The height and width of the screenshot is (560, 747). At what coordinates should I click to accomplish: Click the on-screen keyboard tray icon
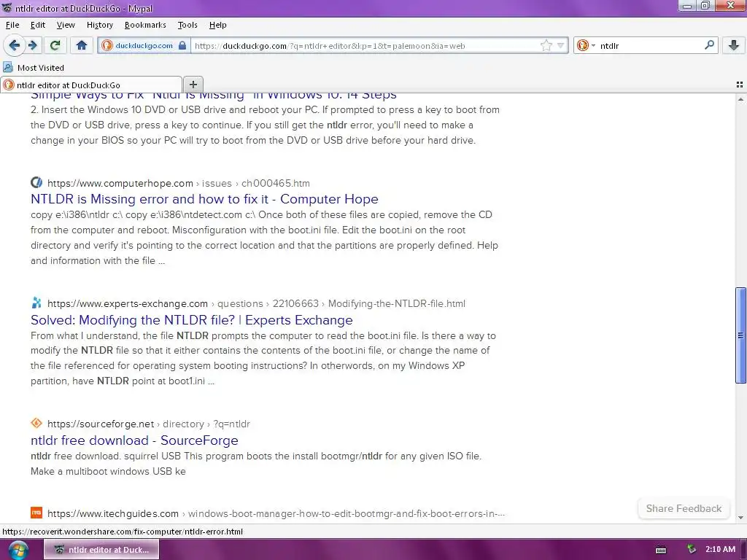click(x=661, y=550)
